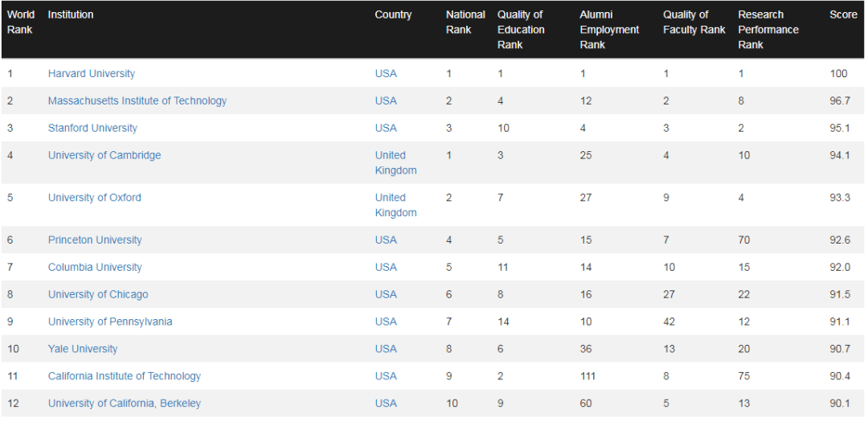Click United Kingdom link in Cambridge row
This screenshot has width=868, height=422.
[395, 163]
